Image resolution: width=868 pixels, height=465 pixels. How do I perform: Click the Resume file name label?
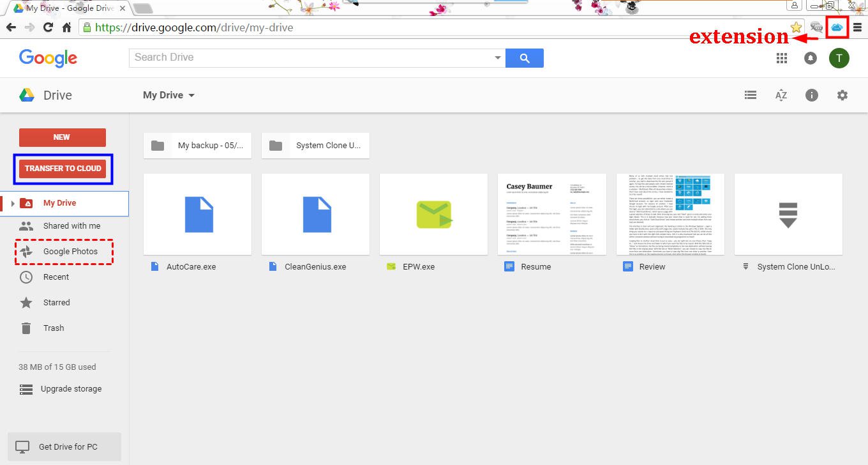click(x=535, y=267)
